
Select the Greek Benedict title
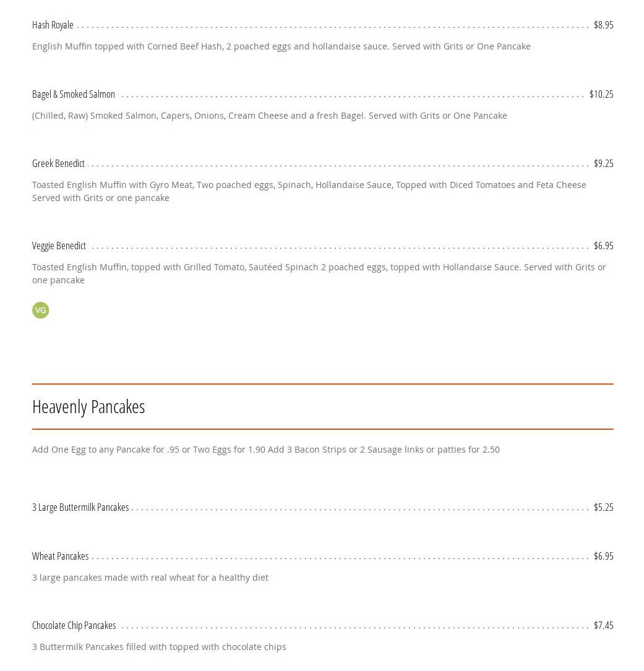[x=58, y=163]
